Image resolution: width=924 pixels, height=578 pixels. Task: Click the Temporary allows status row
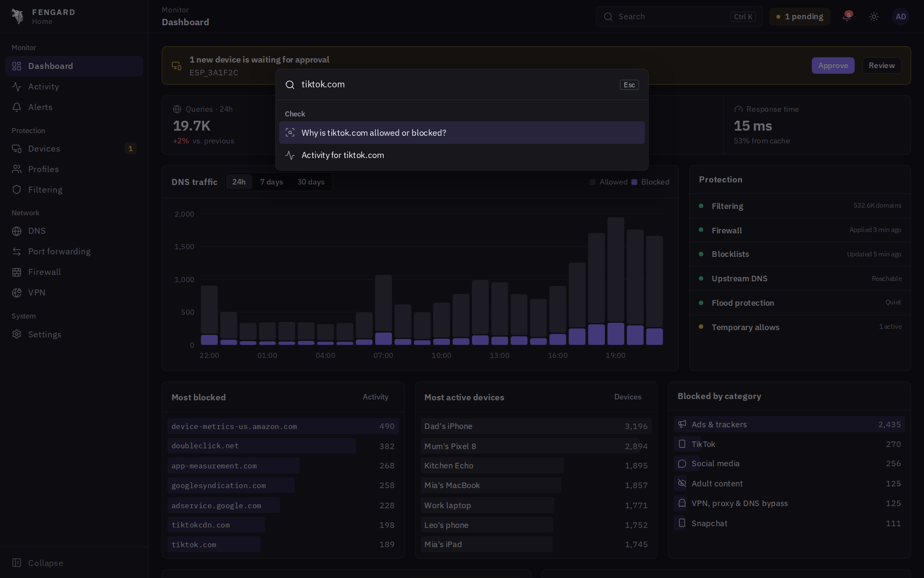pos(800,327)
